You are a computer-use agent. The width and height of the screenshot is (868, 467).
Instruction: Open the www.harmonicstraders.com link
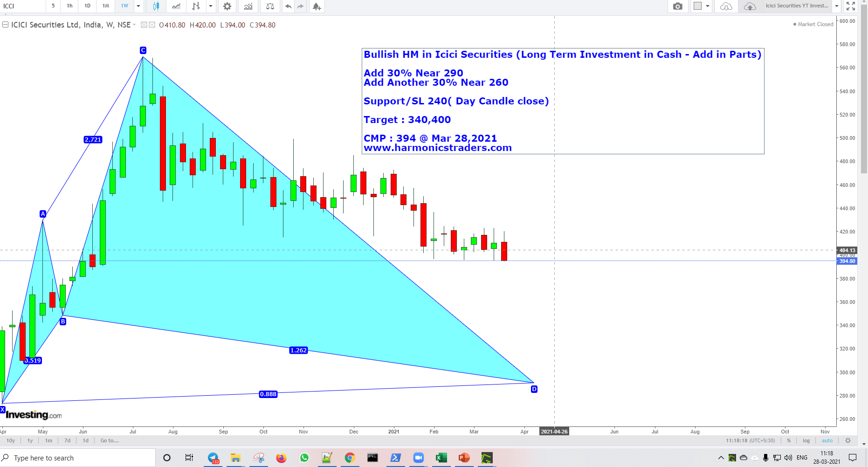pos(438,148)
